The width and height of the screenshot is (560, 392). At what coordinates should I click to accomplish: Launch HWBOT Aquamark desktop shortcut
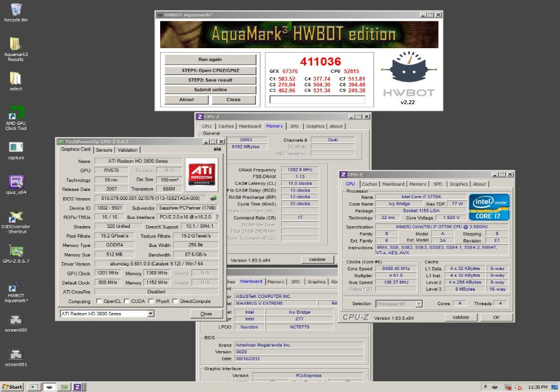(x=16, y=292)
